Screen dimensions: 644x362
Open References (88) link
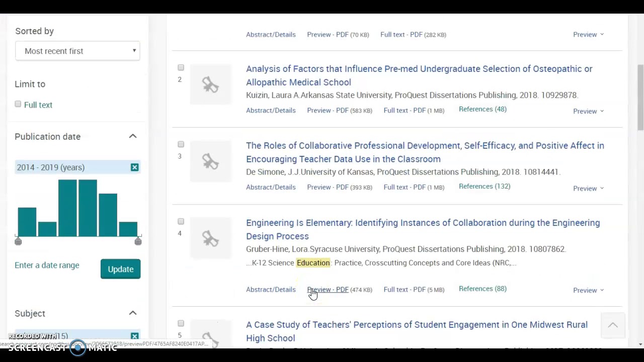[482, 289]
